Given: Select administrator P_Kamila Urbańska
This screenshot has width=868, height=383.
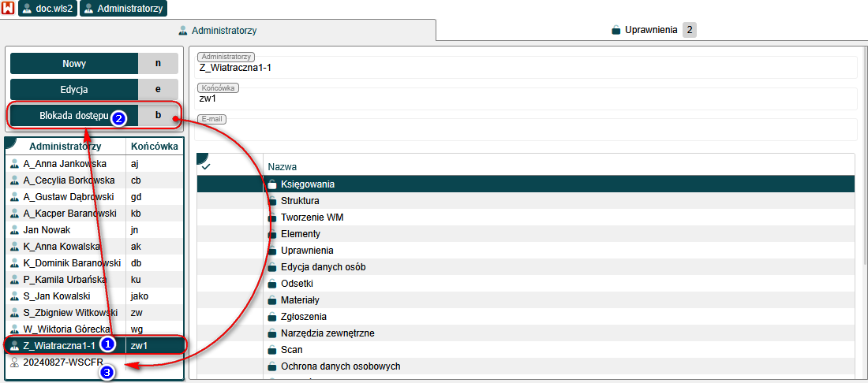Looking at the screenshot, I should [x=94, y=280].
